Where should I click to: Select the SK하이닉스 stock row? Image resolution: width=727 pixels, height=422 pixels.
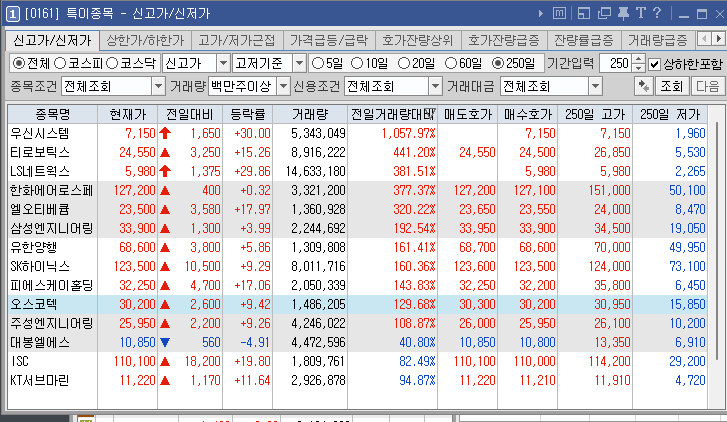coord(357,267)
